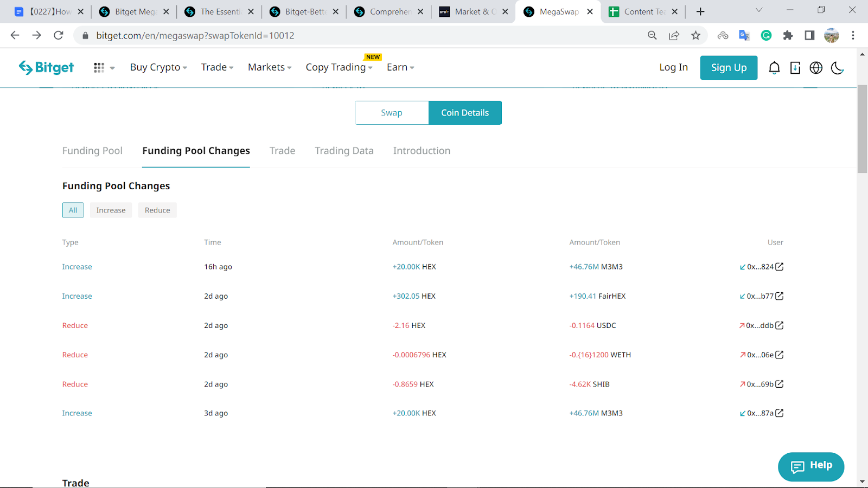Screen dimensions: 868x488
Task: Open the Google Translate extension
Action: tap(744, 35)
